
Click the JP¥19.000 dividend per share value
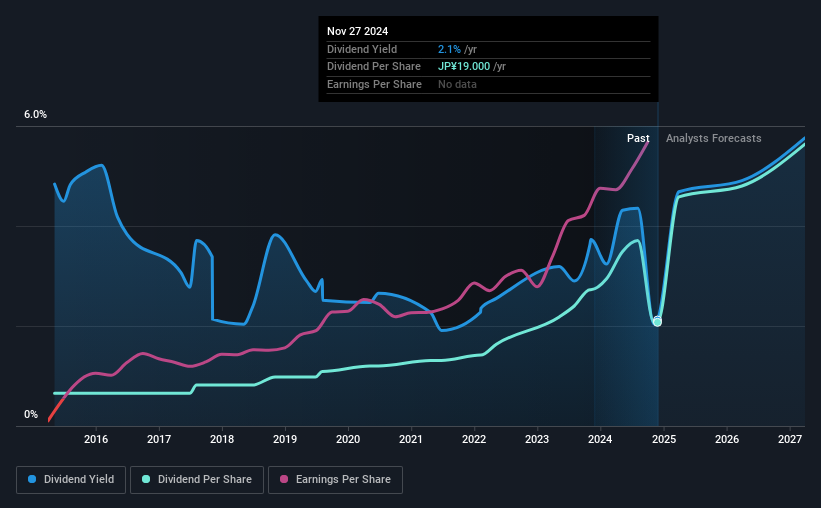(464, 67)
